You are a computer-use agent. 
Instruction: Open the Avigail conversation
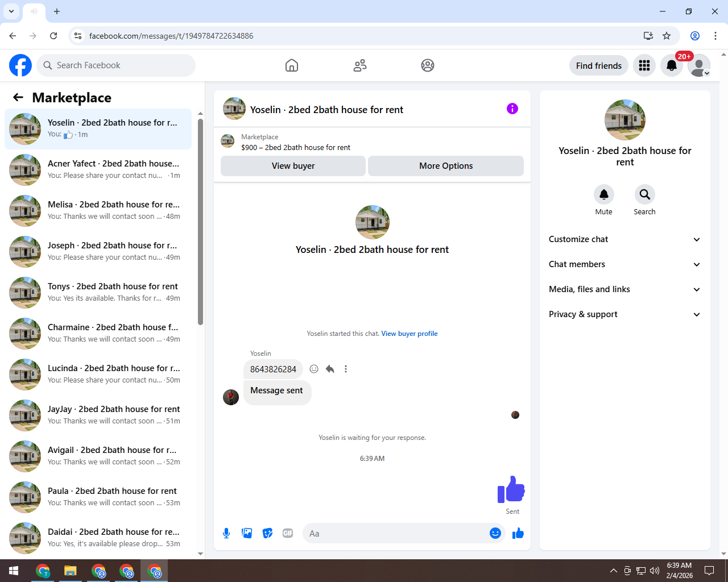pyautogui.click(x=98, y=456)
